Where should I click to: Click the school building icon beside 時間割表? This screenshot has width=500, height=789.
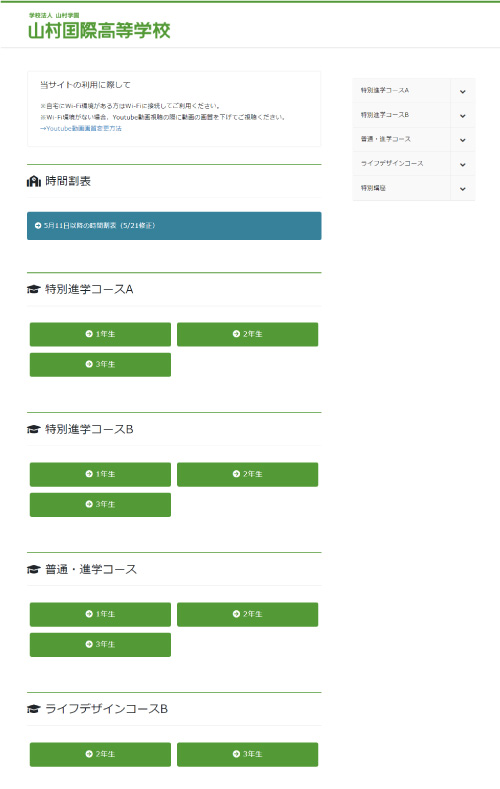pyautogui.click(x=34, y=181)
